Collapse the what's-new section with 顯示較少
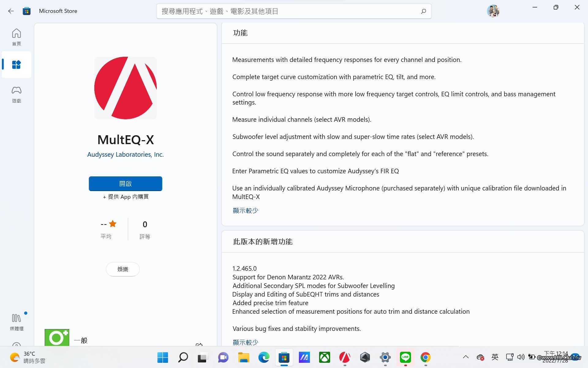This screenshot has width=588, height=368. tap(245, 342)
